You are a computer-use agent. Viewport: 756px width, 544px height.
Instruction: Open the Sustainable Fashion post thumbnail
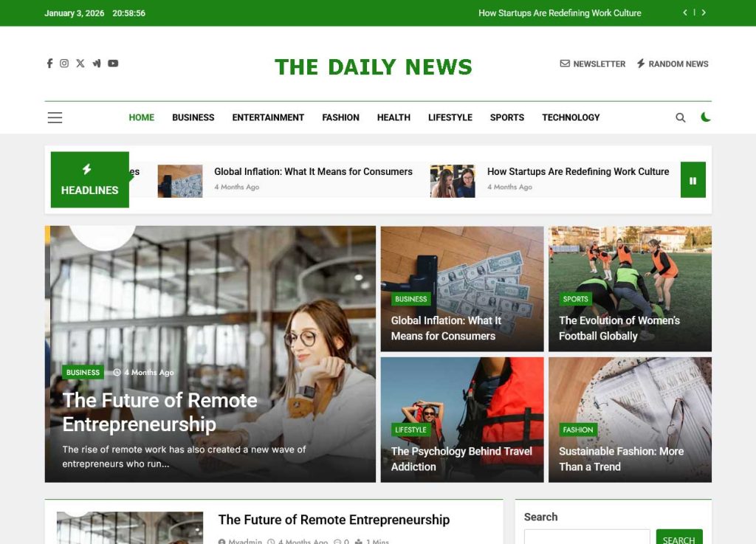(630, 419)
